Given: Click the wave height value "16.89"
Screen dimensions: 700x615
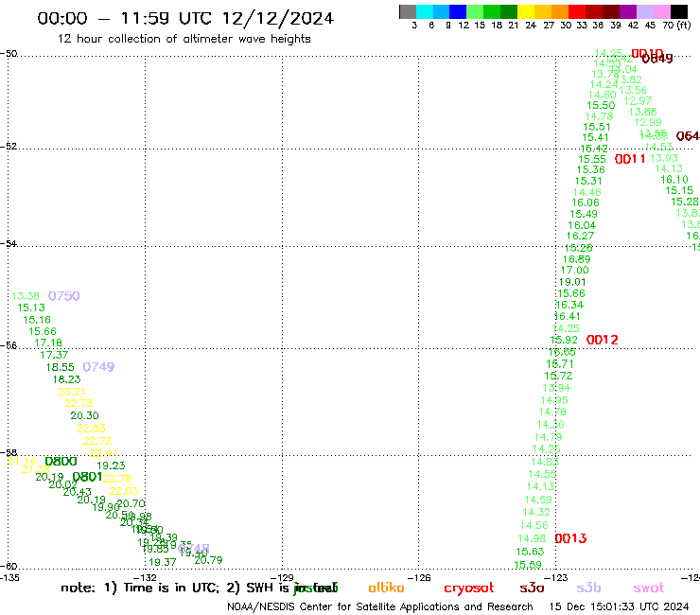Looking at the screenshot, I should [x=576, y=259].
